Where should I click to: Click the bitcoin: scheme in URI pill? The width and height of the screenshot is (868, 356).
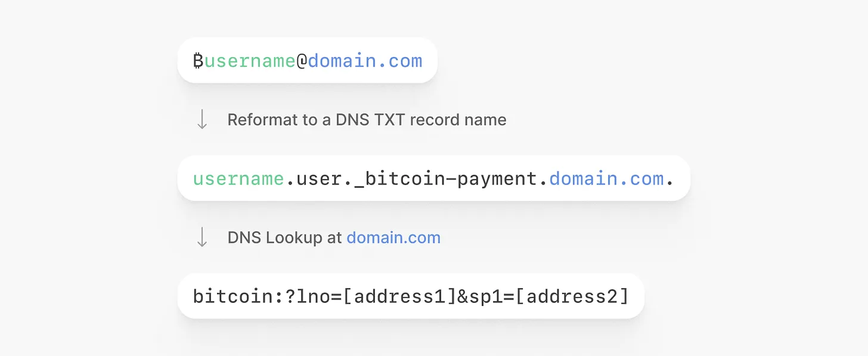pyautogui.click(x=232, y=296)
